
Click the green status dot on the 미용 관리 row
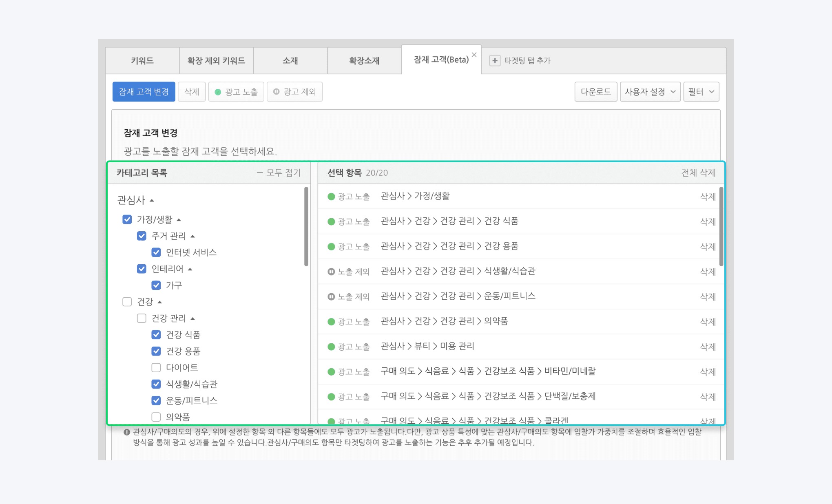331,347
